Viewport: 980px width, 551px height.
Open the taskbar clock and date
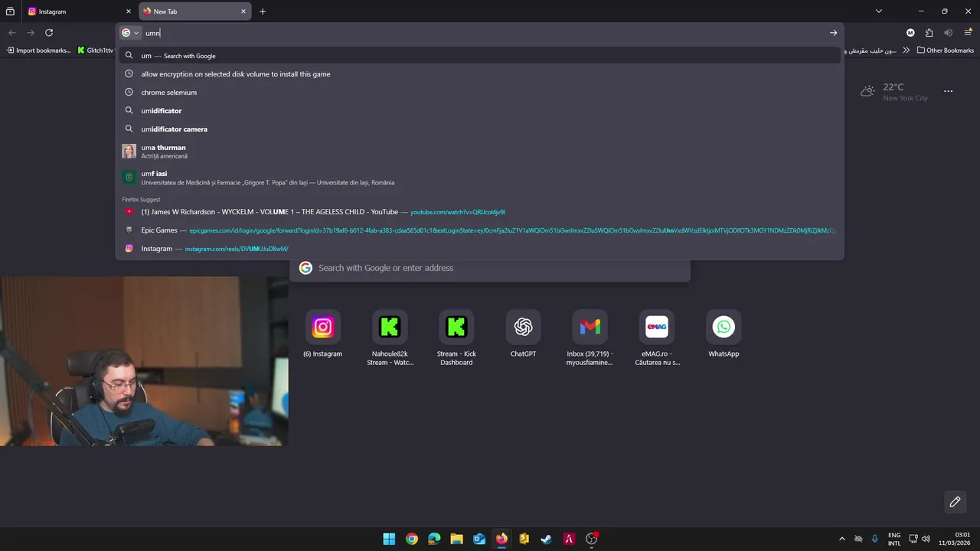click(x=954, y=539)
